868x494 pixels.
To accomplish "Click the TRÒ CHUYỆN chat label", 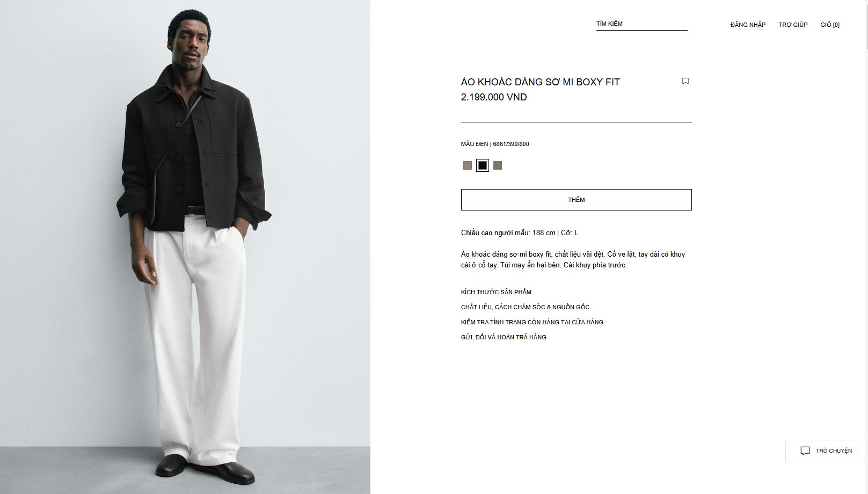I will click(x=834, y=451).
